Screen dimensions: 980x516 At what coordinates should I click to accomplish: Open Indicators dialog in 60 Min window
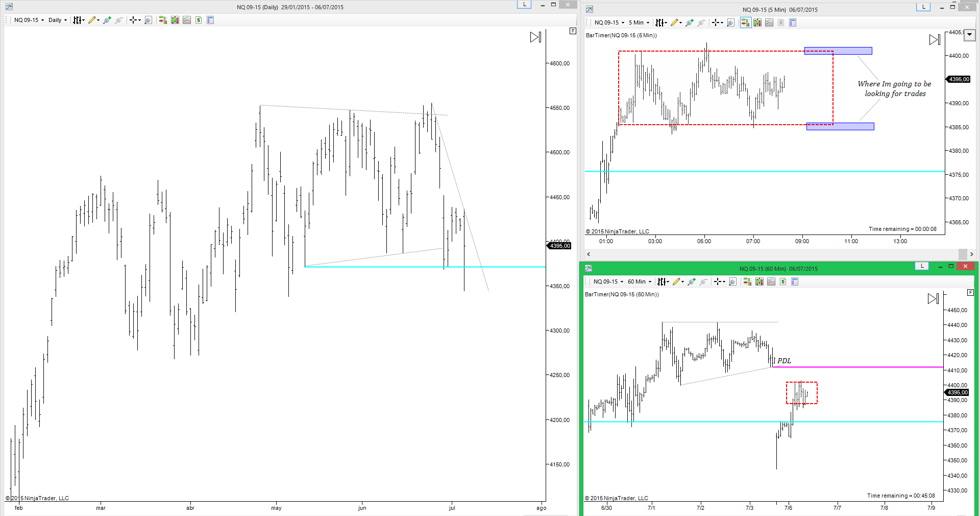click(x=771, y=282)
